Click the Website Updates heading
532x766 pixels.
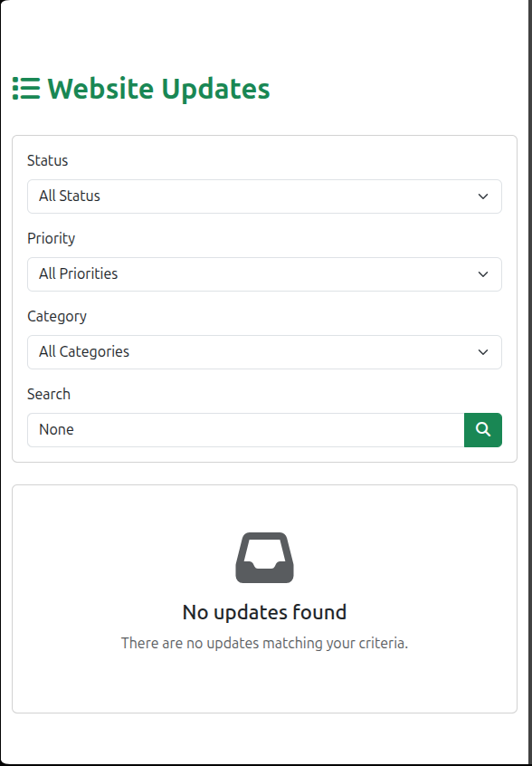[158, 89]
